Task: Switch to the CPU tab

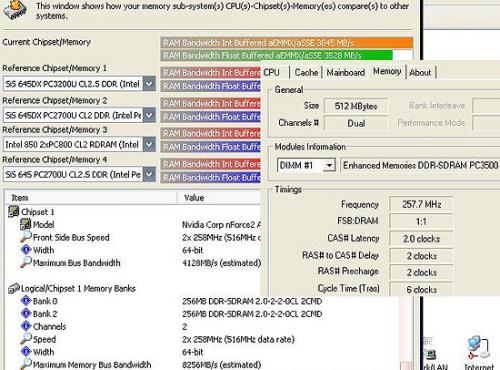Action: click(x=271, y=72)
